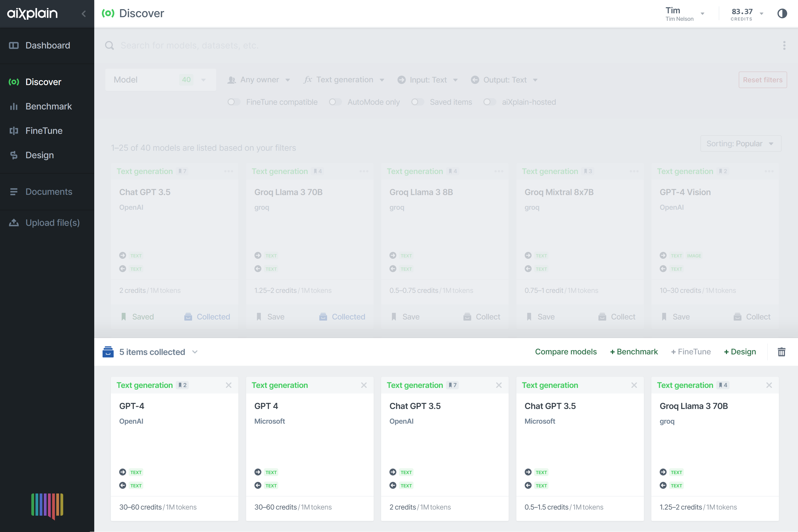Collect the GPT-4 Vision model
798x532 pixels.
tap(752, 316)
